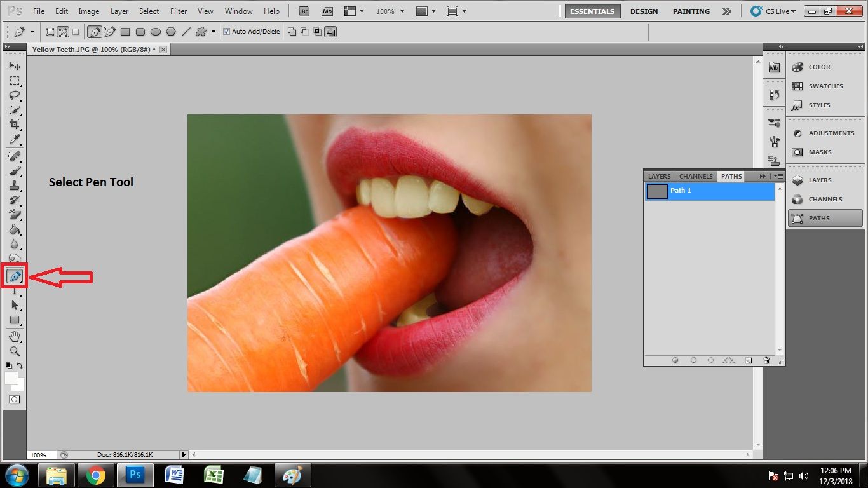Create new path icon

pyautogui.click(x=749, y=360)
